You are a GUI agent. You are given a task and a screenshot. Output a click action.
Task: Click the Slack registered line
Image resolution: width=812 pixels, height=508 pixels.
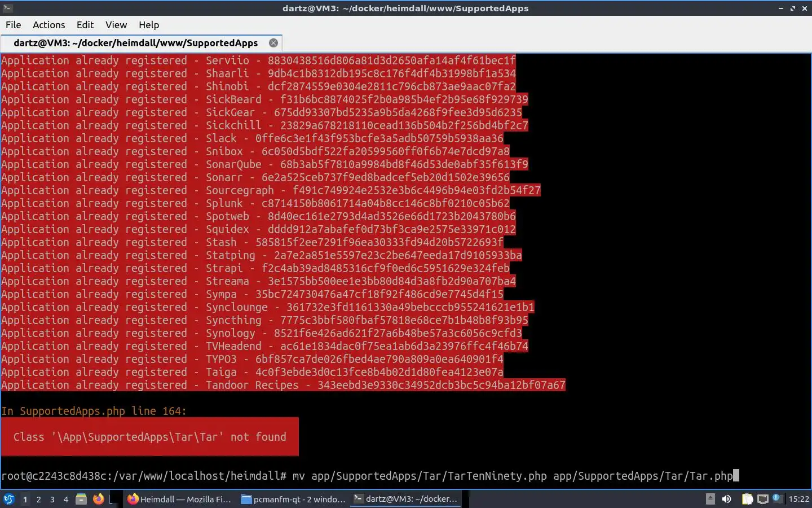(x=252, y=138)
